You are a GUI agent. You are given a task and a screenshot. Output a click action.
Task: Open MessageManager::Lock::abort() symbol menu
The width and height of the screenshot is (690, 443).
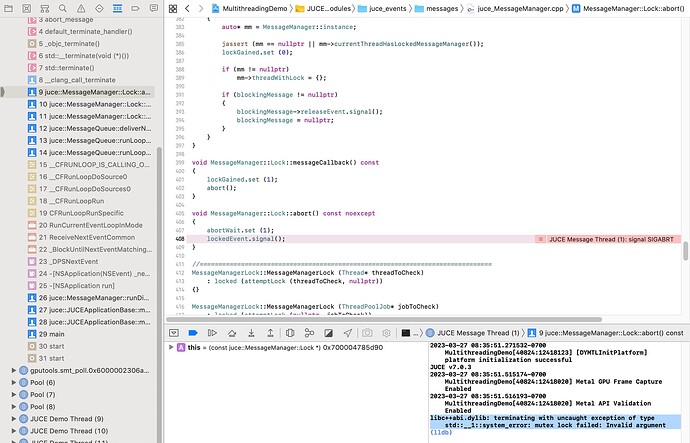point(628,8)
